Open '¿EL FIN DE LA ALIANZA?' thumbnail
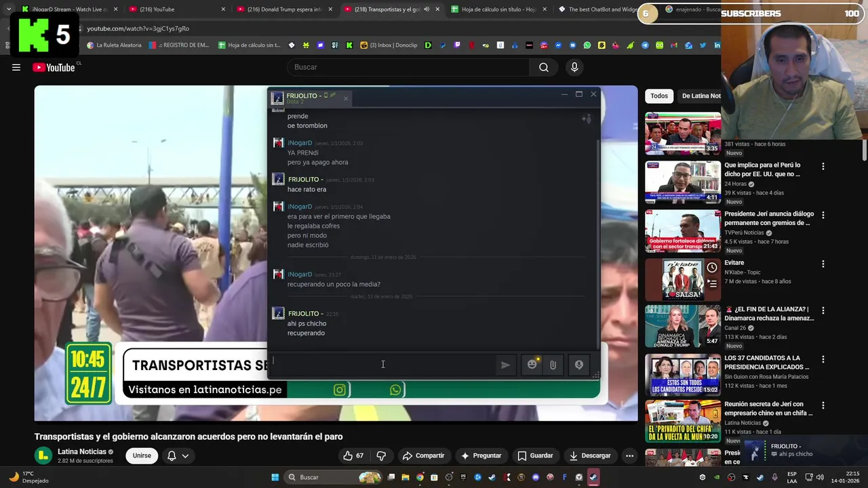The width and height of the screenshot is (868, 488). tap(682, 326)
